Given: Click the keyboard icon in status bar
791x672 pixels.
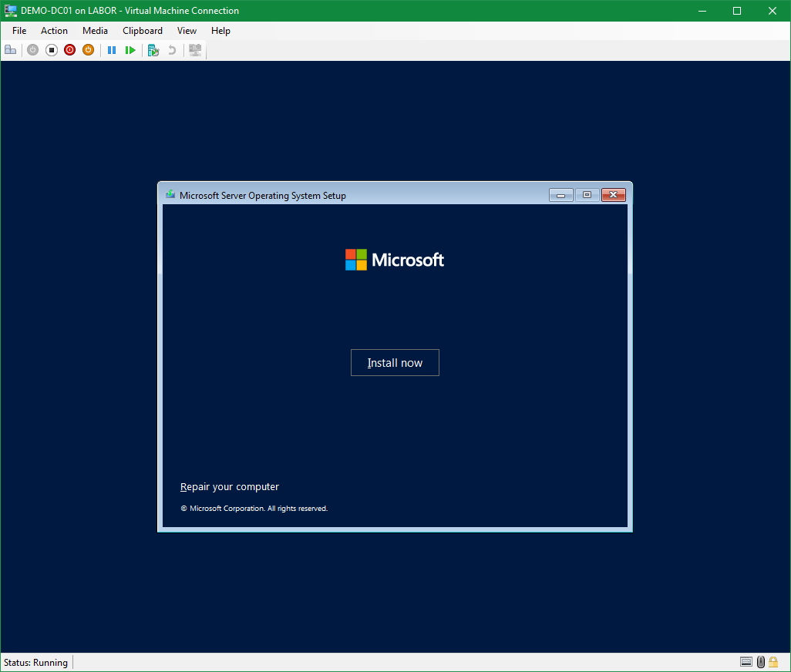Looking at the screenshot, I should (746, 662).
